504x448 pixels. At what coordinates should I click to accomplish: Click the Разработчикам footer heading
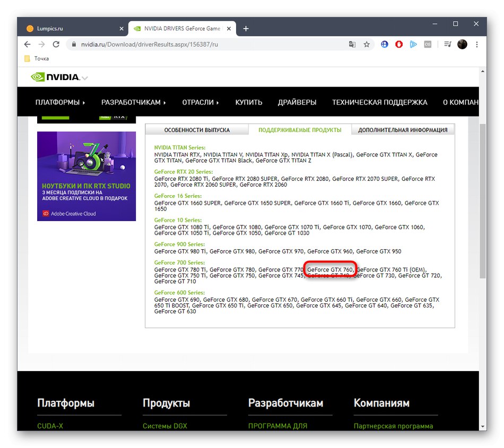(286, 403)
